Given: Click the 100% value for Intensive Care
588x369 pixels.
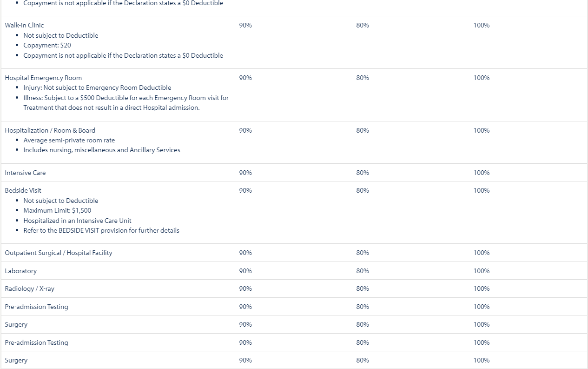Looking at the screenshot, I should pyautogui.click(x=482, y=173).
